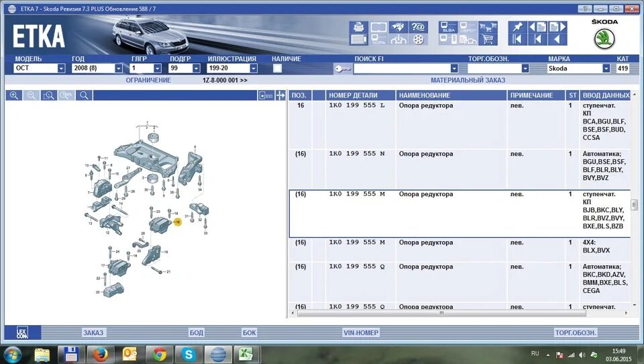Click the ЗАКАЗ button in the bottom bar
This screenshot has height=364, width=644.
click(x=93, y=332)
